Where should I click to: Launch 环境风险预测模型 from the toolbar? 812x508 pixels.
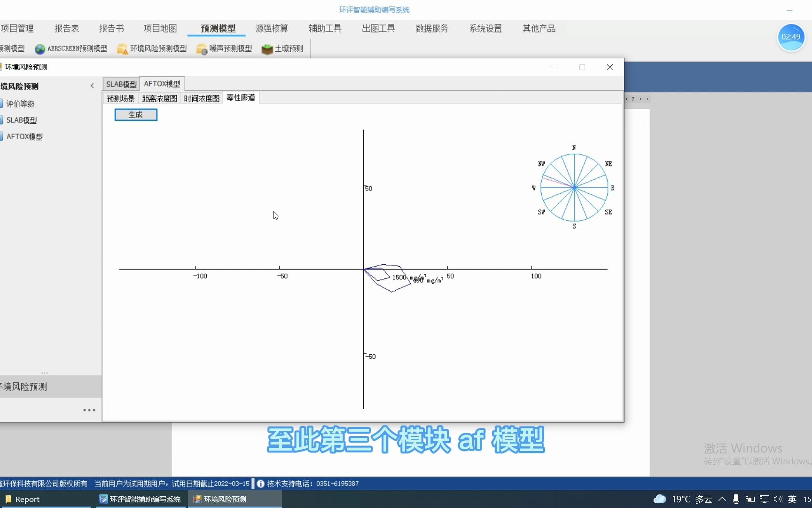pyautogui.click(x=151, y=48)
